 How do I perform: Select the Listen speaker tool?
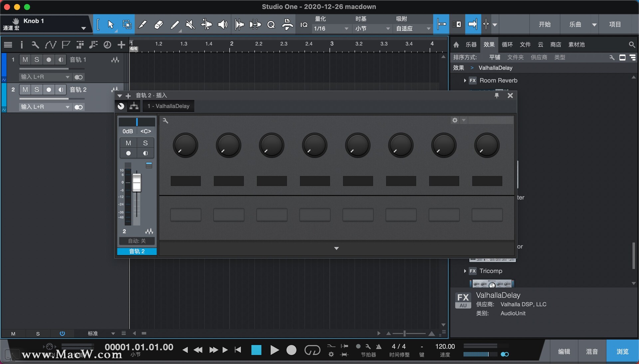[x=223, y=24]
